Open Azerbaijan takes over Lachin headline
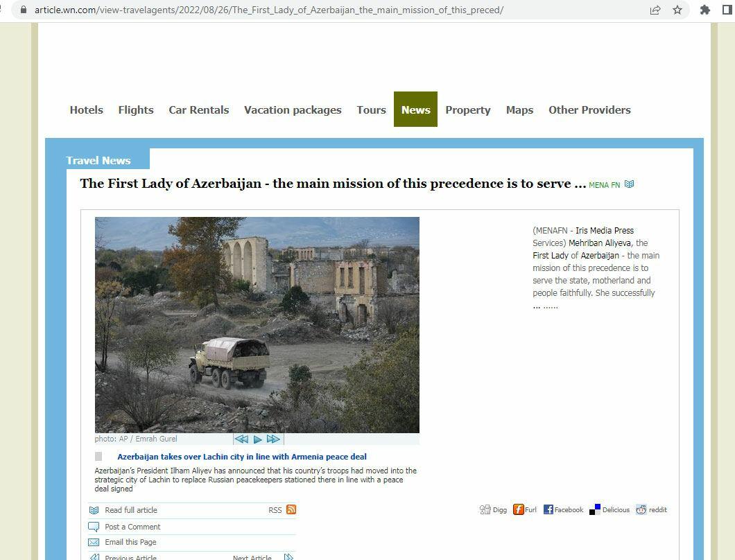The image size is (735, 560). coord(242,457)
